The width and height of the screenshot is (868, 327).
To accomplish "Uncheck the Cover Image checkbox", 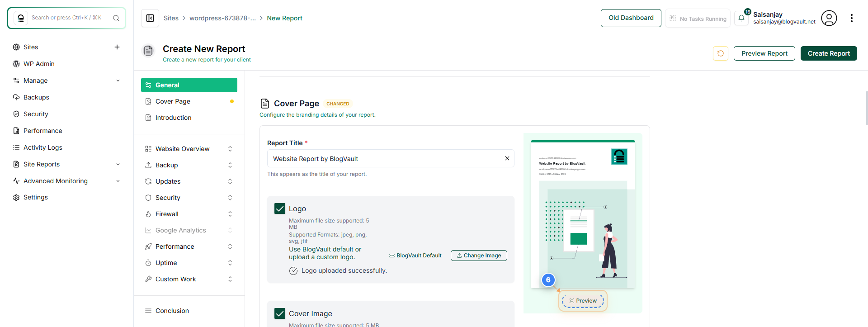I will click(280, 313).
